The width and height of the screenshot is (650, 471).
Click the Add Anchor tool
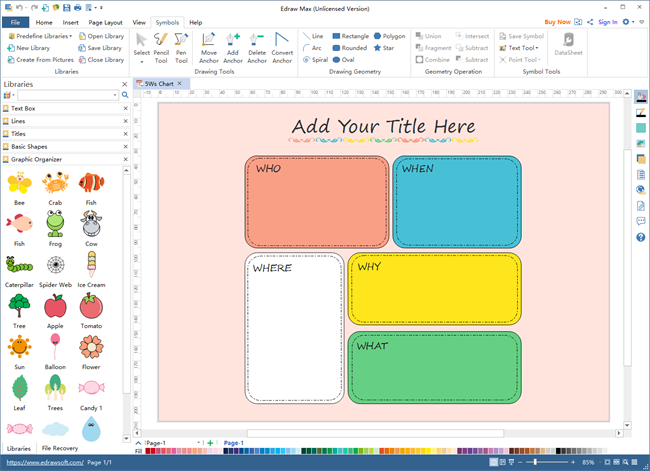coord(233,46)
